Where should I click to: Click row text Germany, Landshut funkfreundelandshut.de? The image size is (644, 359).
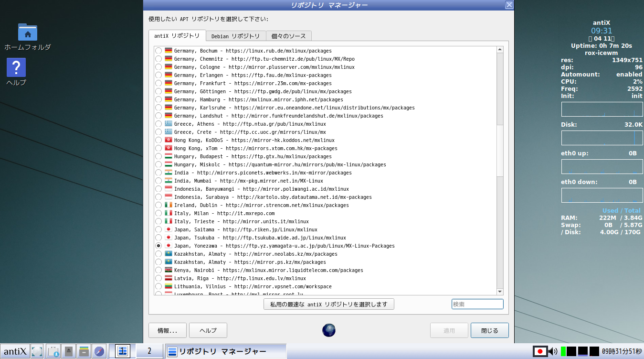coord(279,116)
